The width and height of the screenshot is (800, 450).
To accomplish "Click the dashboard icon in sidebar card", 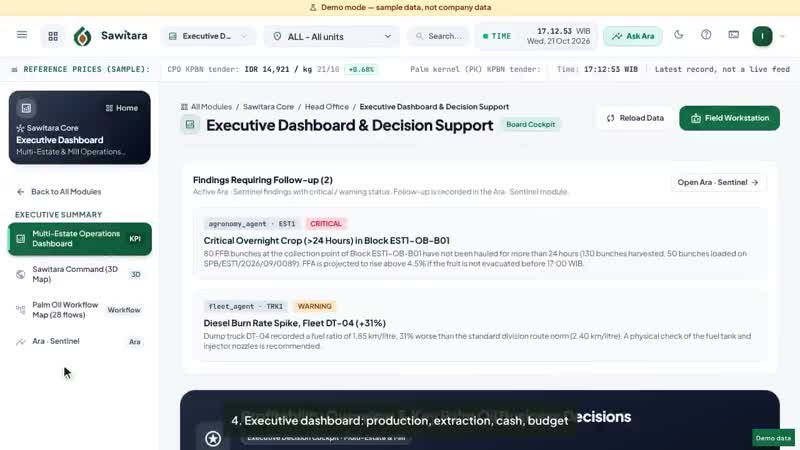I will 26,108.
